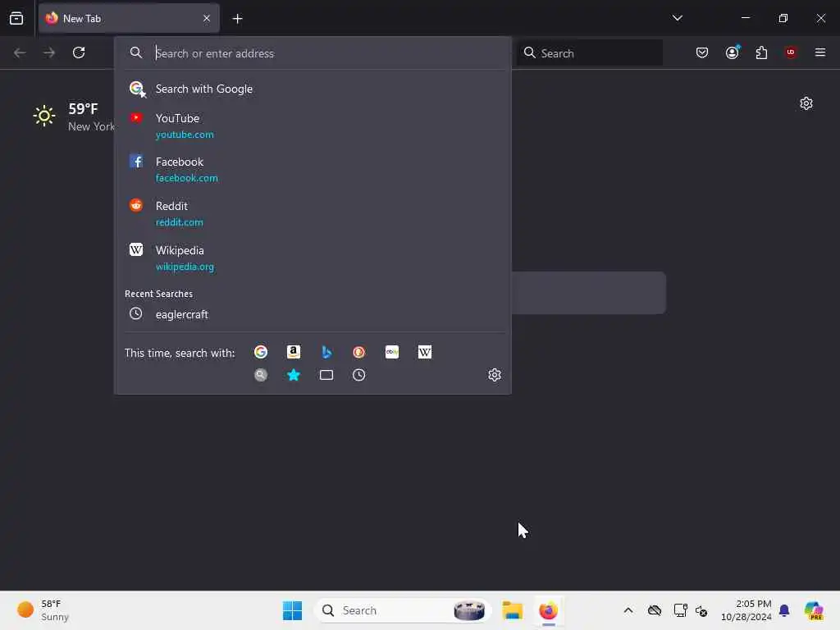
Task: Select the Reddit suggestion
Action: coord(313,214)
